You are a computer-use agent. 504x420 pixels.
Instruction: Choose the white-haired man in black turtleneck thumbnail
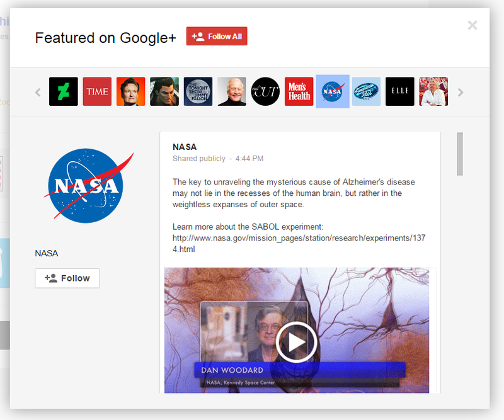pos(232,91)
